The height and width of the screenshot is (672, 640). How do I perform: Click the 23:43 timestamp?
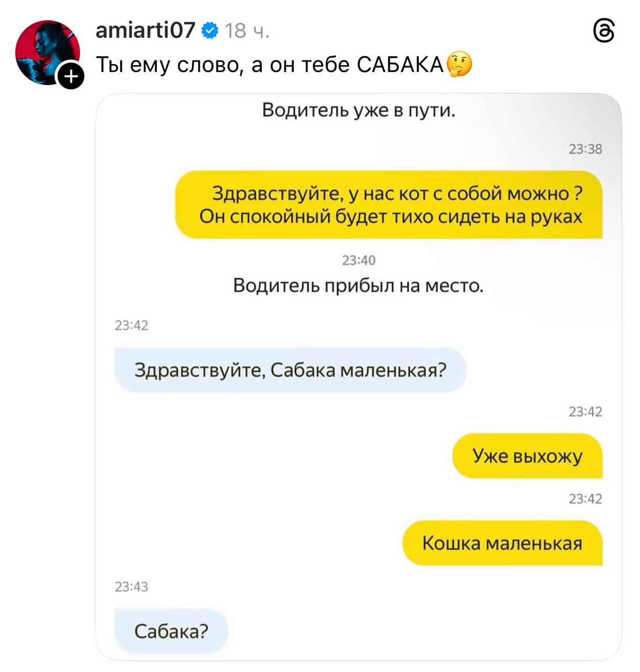pyautogui.click(x=132, y=587)
